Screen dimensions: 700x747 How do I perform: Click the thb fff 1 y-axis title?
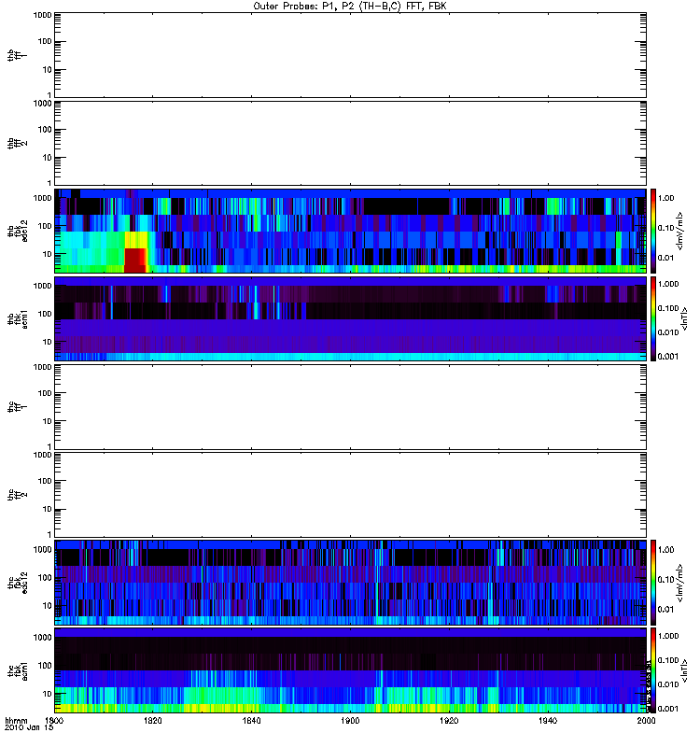[x=17, y=55]
